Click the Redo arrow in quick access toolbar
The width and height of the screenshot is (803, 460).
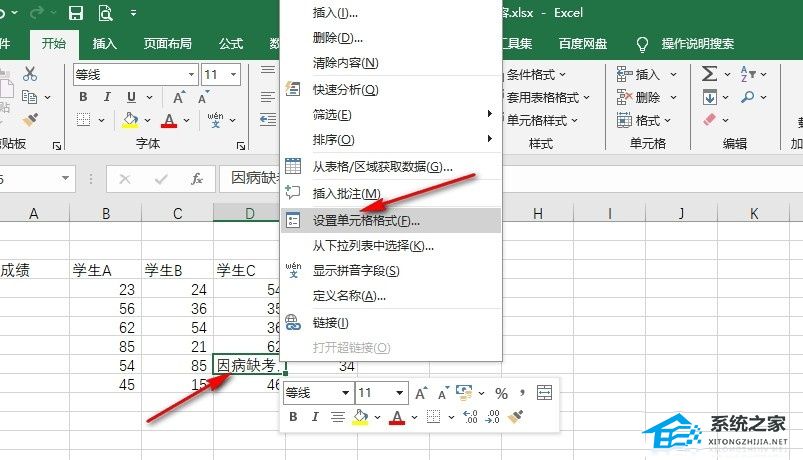tap(36, 13)
